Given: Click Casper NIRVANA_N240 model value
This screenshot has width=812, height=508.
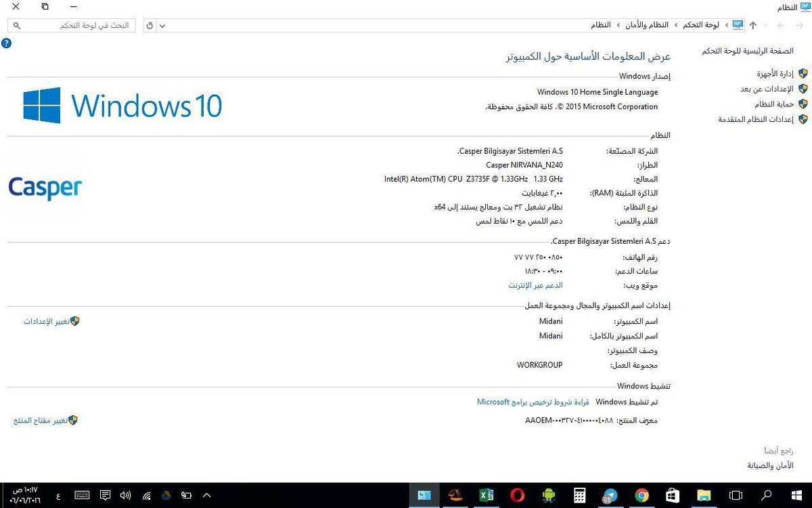Looking at the screenshot, I should (x=524, y=165).
